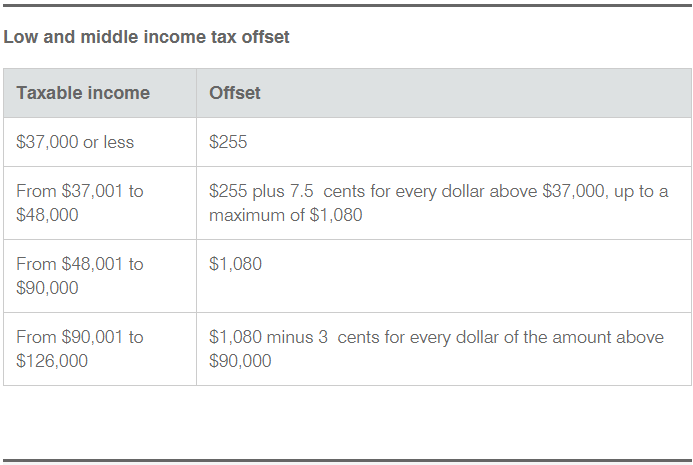Select the standalone '$255' offset cell
This screenshot has width=693, height=465.
[228, 142]
